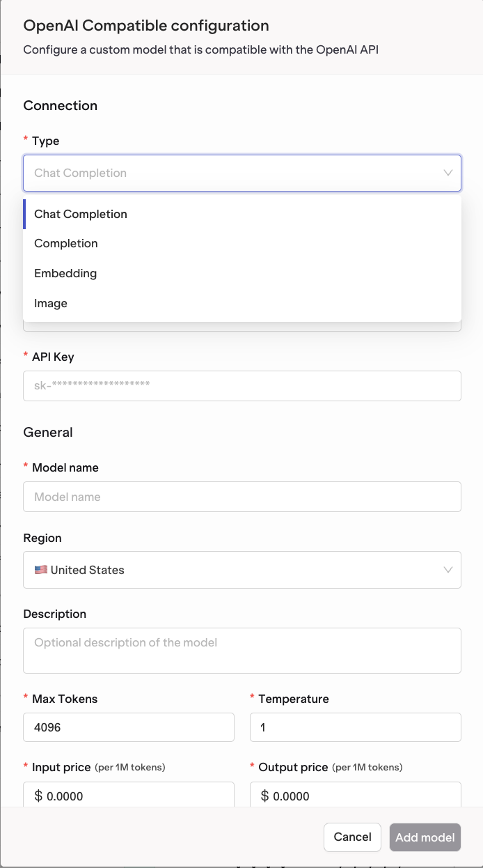Select Embedding as the connection type

65,273
